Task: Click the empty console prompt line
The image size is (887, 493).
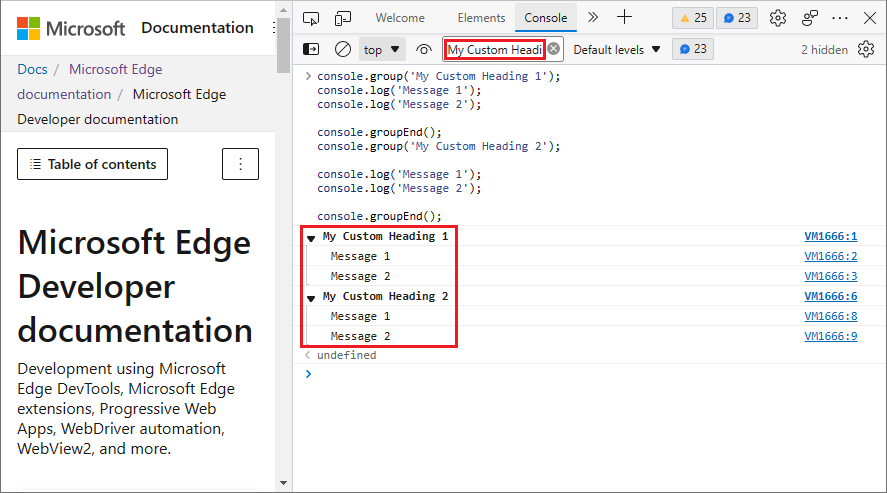Action: click(588, 374)
